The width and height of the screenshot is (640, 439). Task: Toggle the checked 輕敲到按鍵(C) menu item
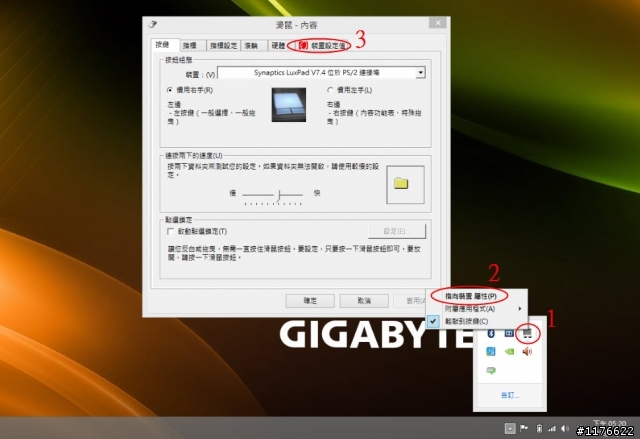click(476, 321)
